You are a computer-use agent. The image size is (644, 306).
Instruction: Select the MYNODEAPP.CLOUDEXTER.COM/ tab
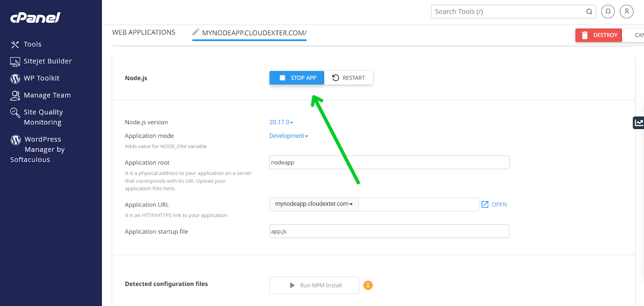tap(254, 33)
